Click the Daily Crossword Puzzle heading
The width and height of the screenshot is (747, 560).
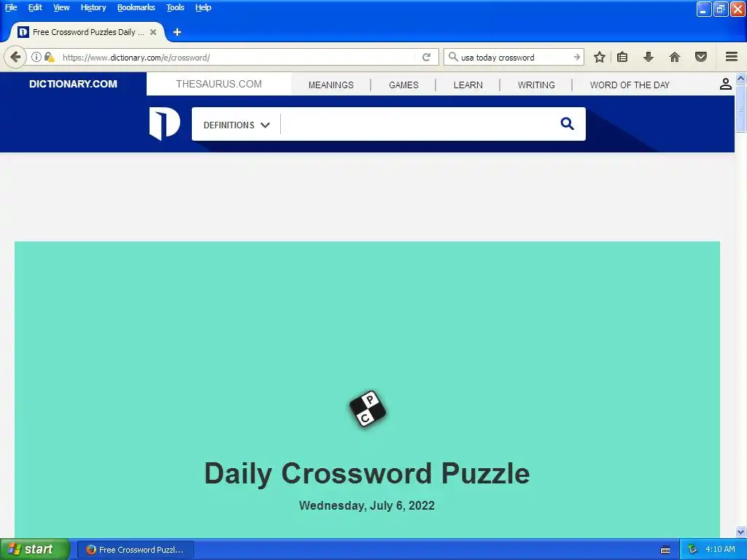tap(367, 472)
